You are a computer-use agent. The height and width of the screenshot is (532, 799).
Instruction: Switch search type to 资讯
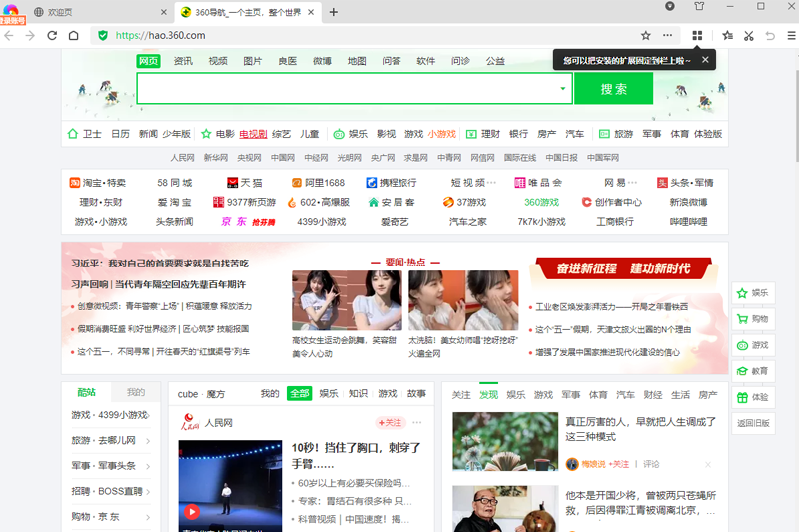point(183,61)
